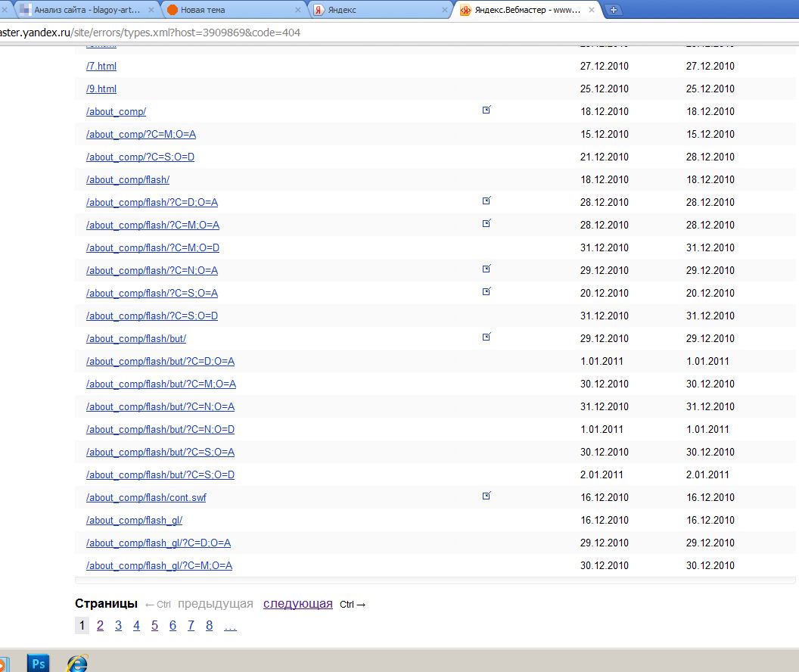This screenshot has height=672, width=799.
Task: Click the icon in the /about_comp/flash/but/ row
Action: 487,338
